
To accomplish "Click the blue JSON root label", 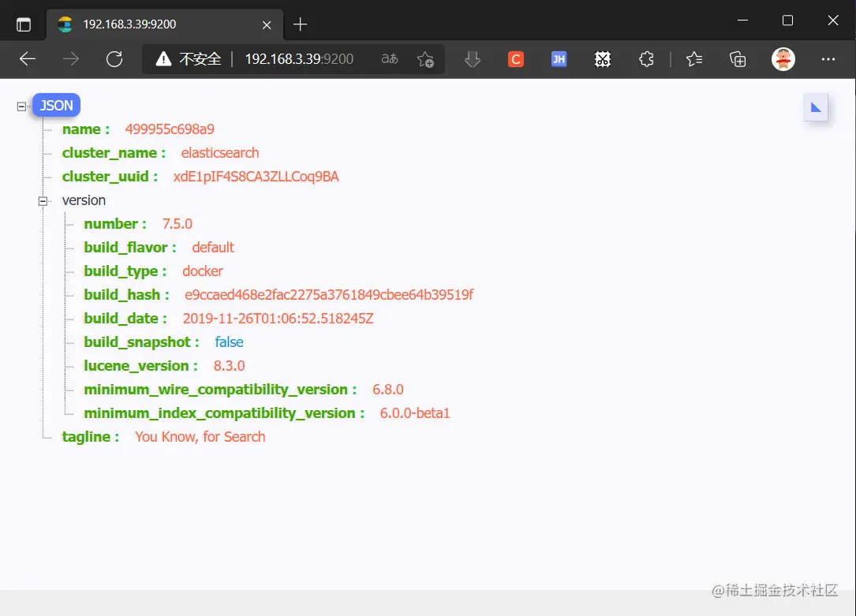I will pyautogui.click(x=56, y=106).
